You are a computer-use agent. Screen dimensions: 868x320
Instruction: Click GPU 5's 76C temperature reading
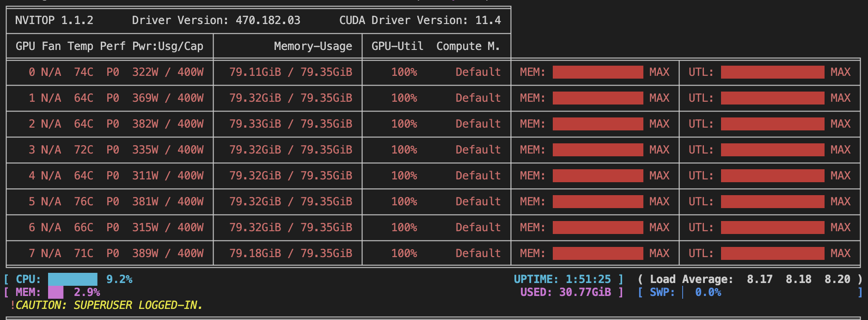[84, 202]
